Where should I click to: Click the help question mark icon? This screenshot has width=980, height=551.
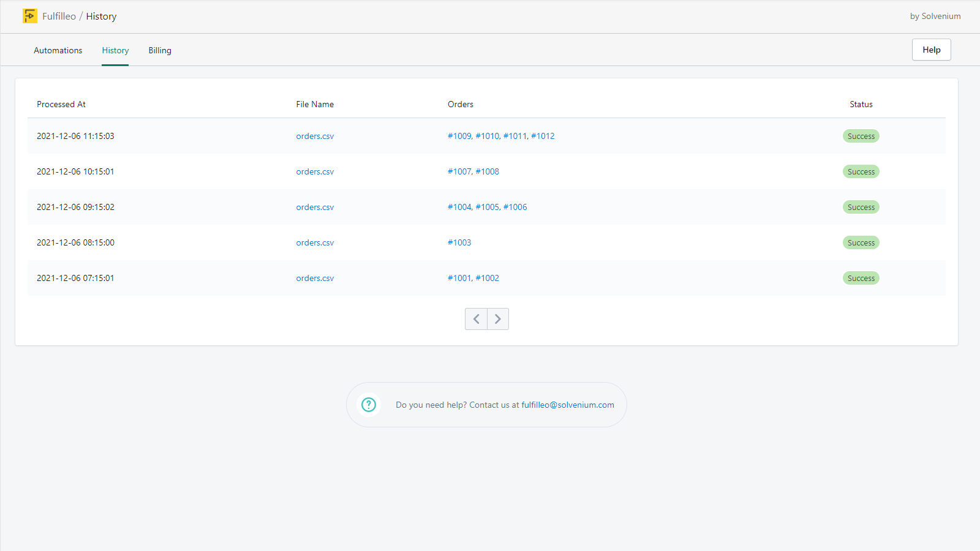pos(369,405)
